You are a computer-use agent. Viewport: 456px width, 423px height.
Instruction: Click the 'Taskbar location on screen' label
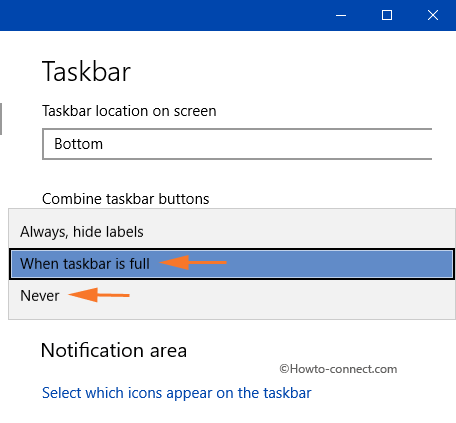point(129,111)
